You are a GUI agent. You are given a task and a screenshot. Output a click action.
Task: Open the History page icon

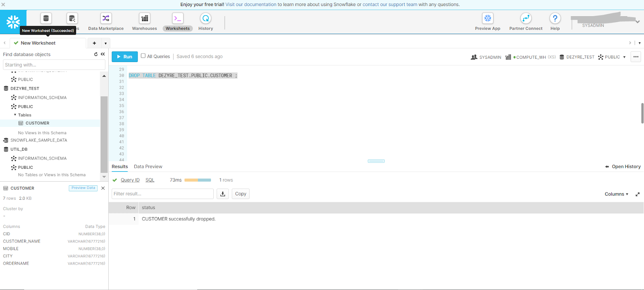[205, 19]
